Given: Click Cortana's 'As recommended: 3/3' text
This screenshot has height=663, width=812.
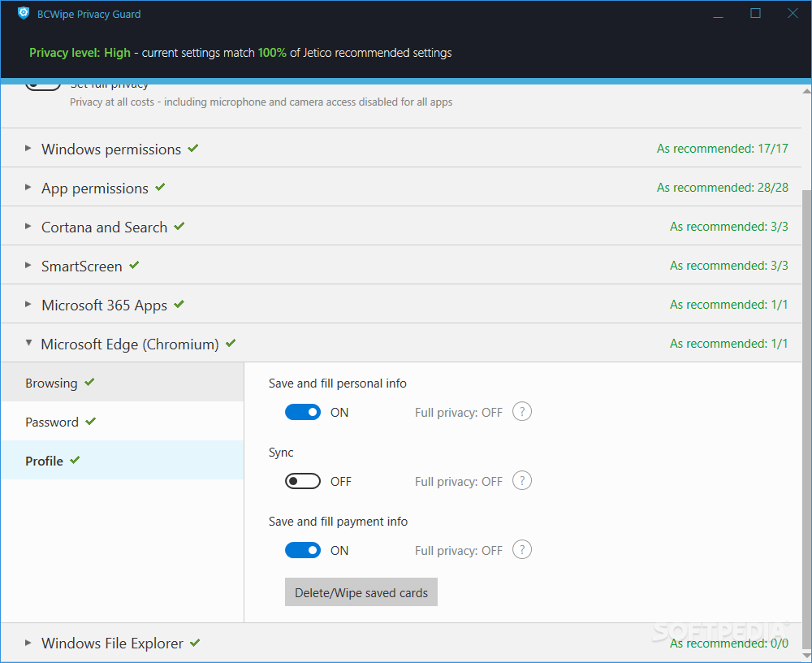Looking at the screenshot, I should [729, 227].
